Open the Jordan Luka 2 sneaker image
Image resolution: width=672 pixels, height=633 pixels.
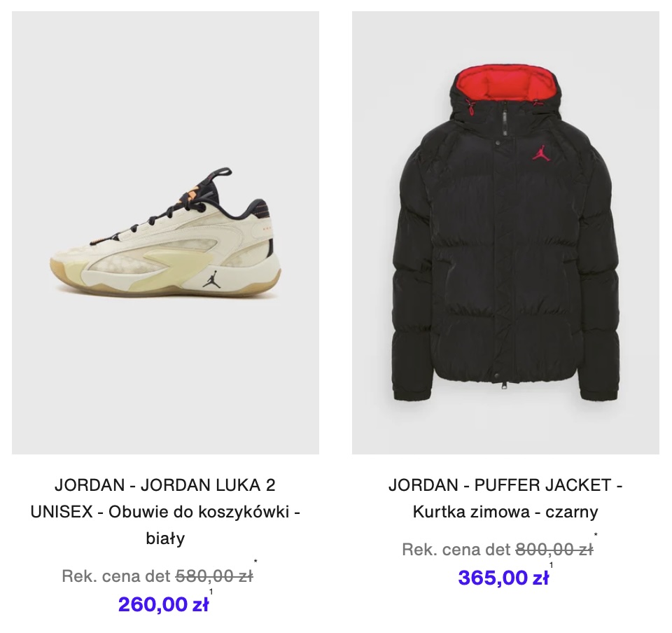tap(165, 232)
